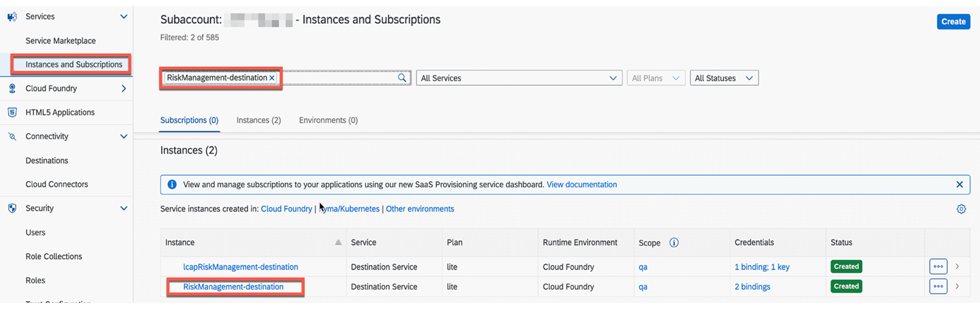Image resolution: width=980 pixels, height=309 pixels.
Task: Open details arrow for lcapRiskManagement-destination row
Action: (x=957, y=267)
